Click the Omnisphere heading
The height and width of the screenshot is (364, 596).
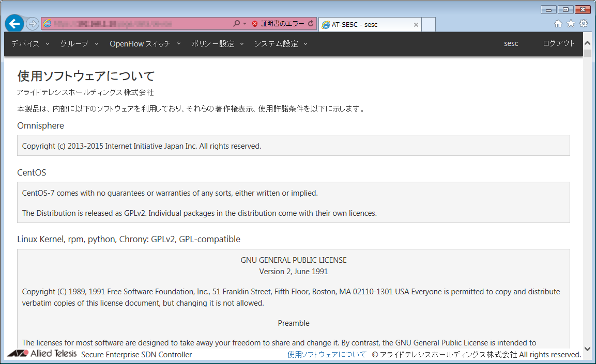click(41, 125)
